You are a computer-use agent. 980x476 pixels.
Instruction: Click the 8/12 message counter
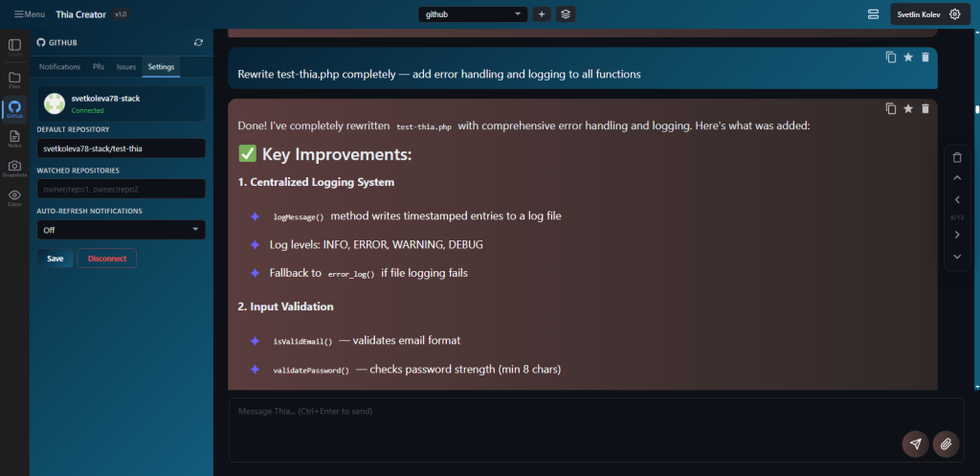point(957,217)
